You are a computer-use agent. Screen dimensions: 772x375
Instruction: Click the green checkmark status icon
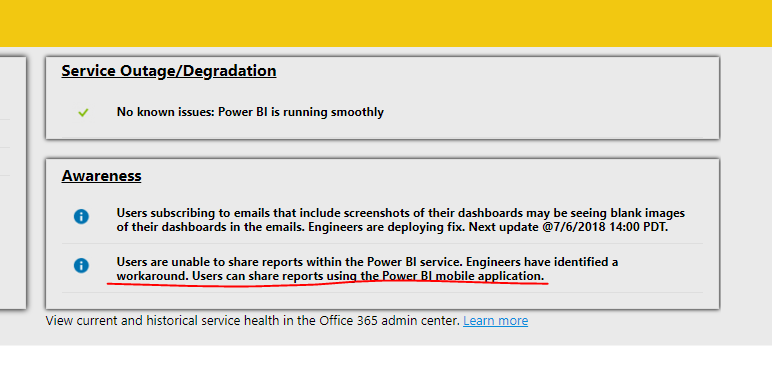(83, 113)
